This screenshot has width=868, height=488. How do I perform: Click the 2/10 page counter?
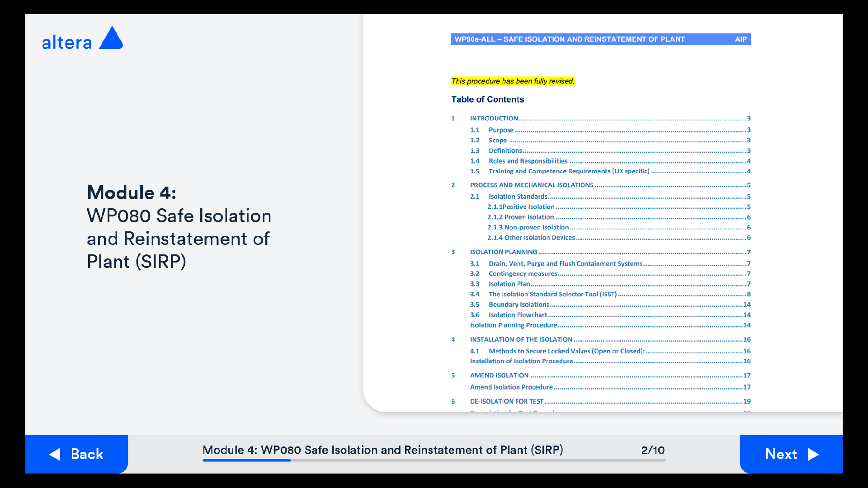point(652,450)
